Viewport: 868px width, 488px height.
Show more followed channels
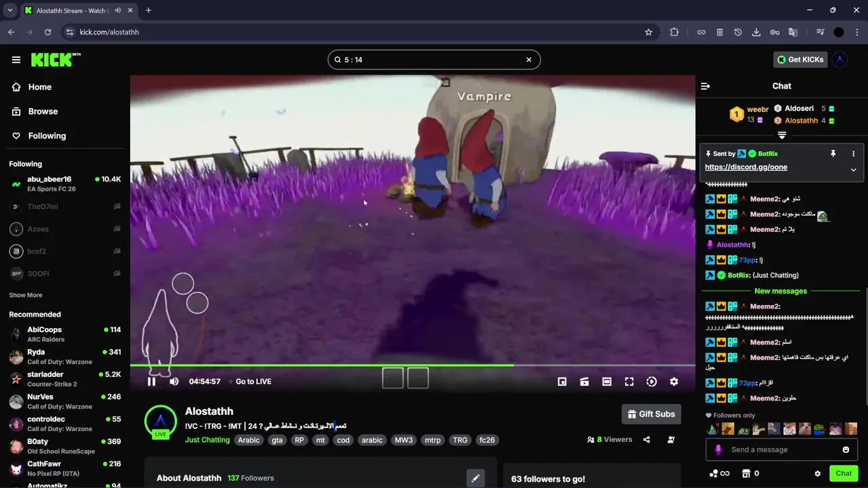26,295
